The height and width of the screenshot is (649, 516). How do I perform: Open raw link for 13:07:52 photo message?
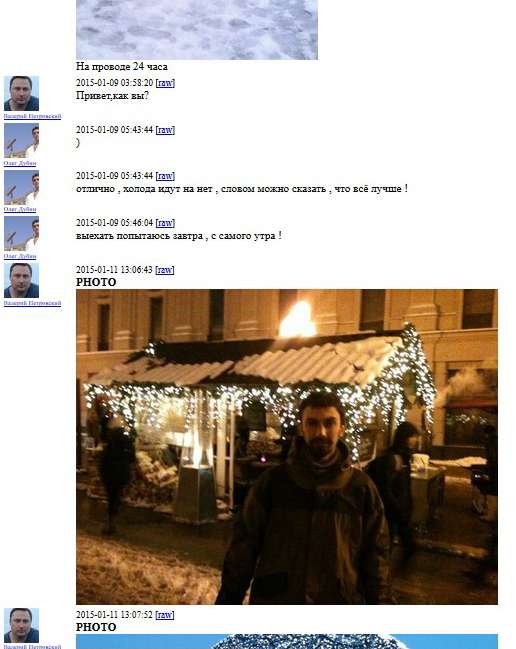165,615
